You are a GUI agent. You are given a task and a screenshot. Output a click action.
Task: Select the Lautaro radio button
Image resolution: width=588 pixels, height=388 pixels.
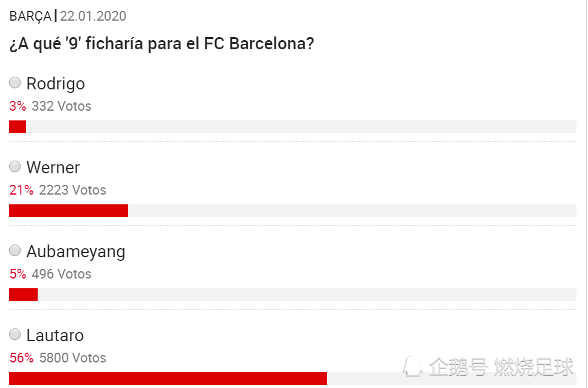[x=15, y=334]
